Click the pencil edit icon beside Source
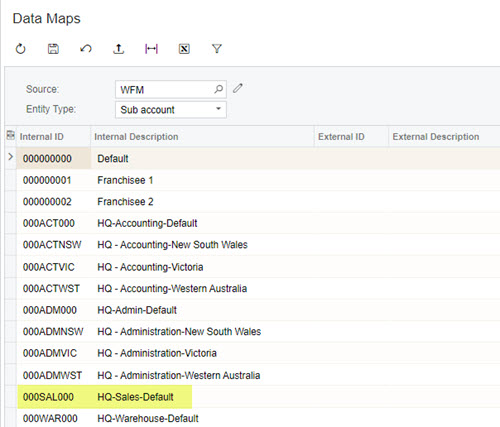The width and height of the screenshot is (500, 427). click(x=238, y=89)
